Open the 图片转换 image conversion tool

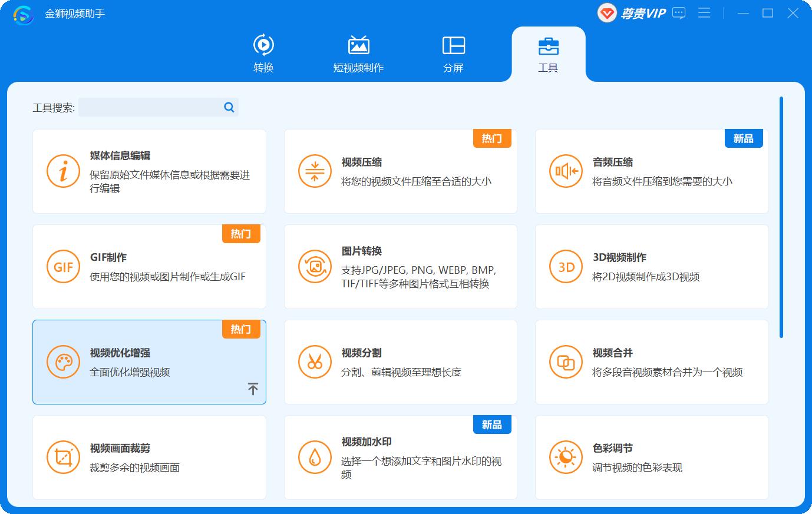click(401, 266)
